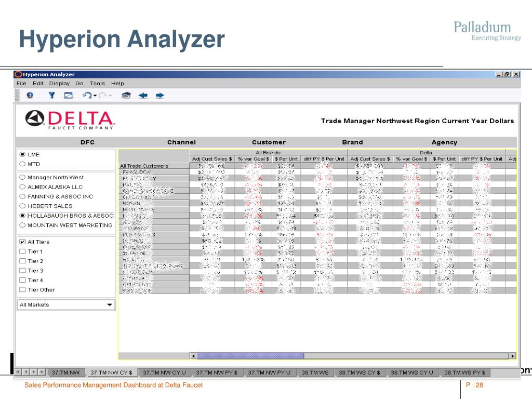The image size is (532, 399).
Task: Switch to the 37.TM NW PY U tab
Action: click(269, 373)
